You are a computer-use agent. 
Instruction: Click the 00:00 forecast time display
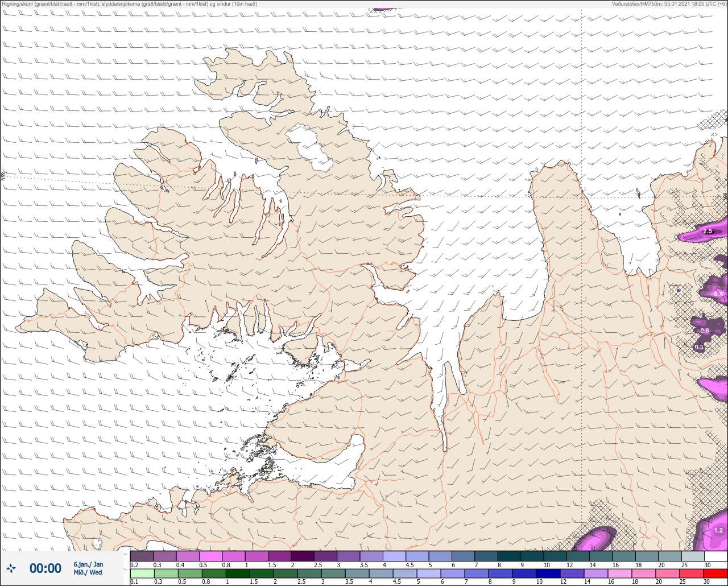45,568
